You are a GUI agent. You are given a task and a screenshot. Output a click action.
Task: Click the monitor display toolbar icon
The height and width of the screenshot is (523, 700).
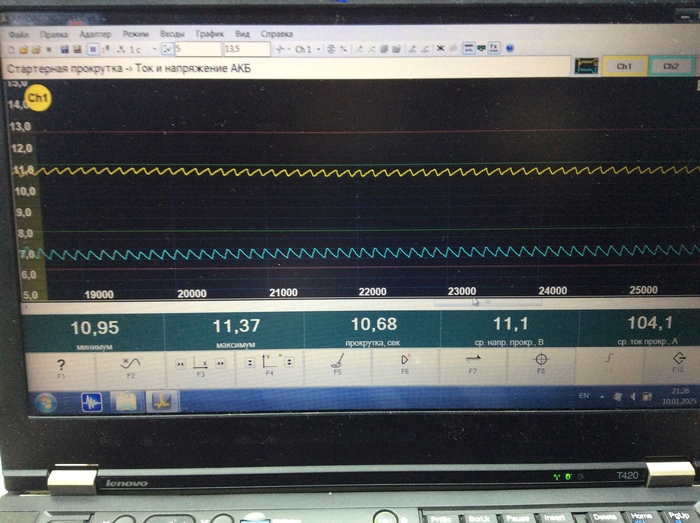pos(481,48)
